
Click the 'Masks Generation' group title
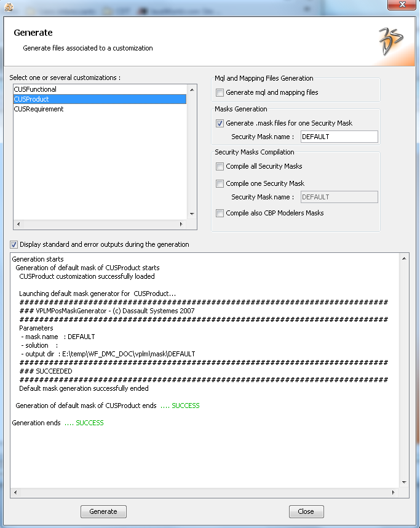241,109
